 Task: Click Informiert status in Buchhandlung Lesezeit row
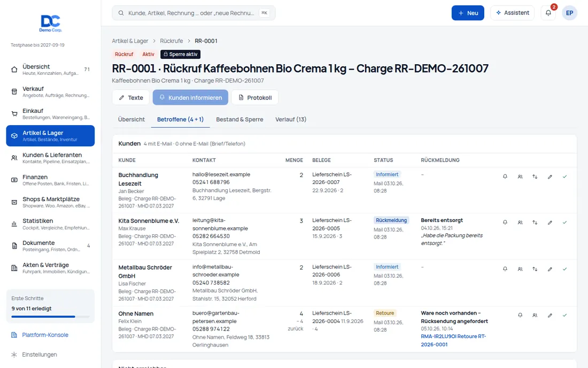click(387, 174)
